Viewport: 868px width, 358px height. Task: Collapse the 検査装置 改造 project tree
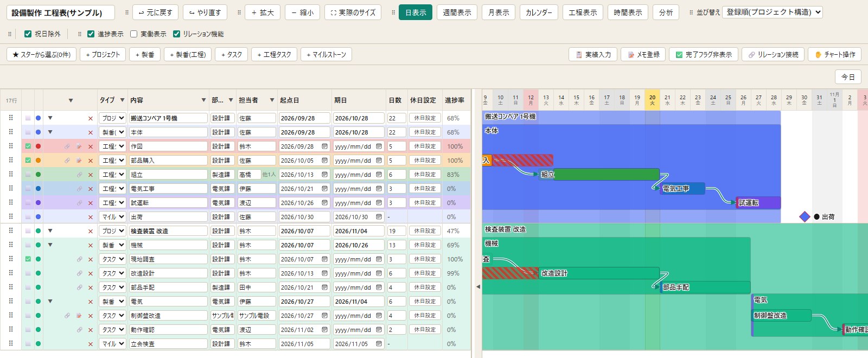50,231
